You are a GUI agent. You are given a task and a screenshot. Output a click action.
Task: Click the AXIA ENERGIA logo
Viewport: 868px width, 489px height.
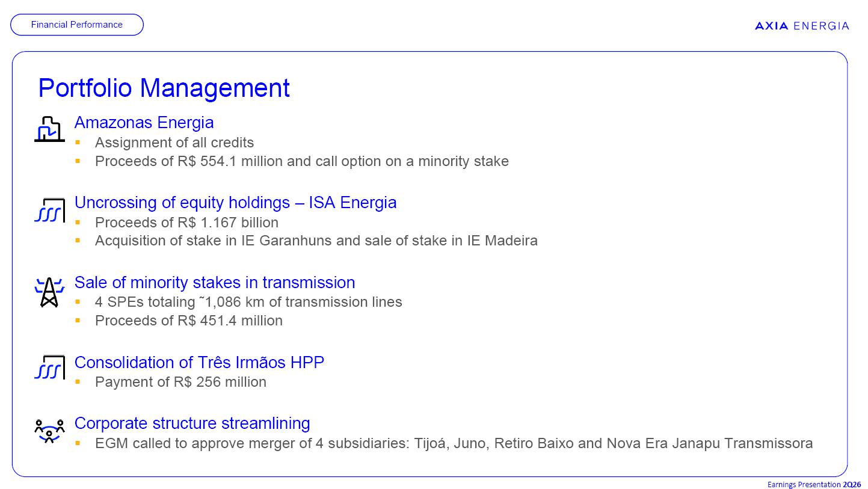click(802, 26)
